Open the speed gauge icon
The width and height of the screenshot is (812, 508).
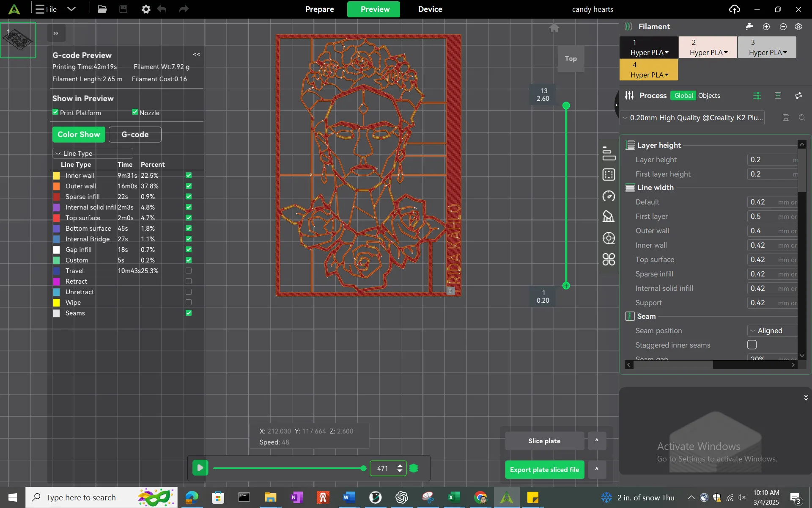[609, 196]
